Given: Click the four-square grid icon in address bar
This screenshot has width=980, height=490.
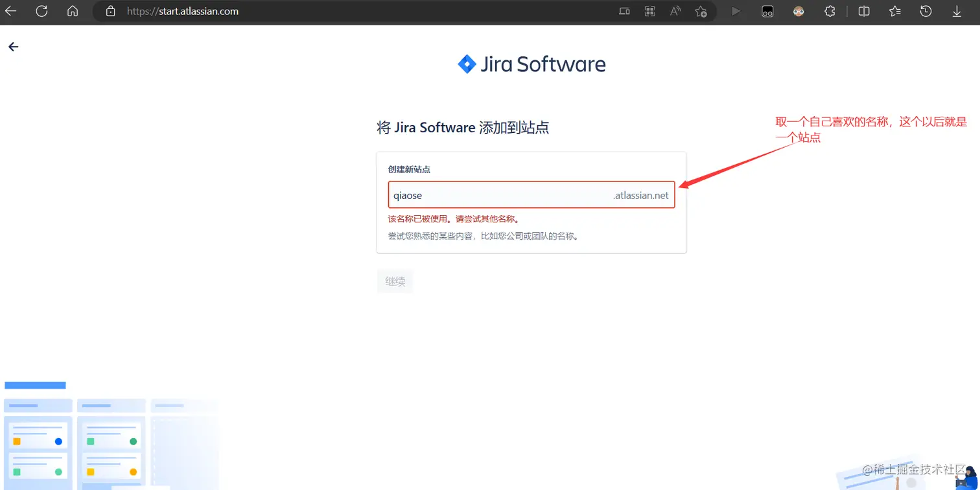Looking at the screenshot, I should click(649, 11).
